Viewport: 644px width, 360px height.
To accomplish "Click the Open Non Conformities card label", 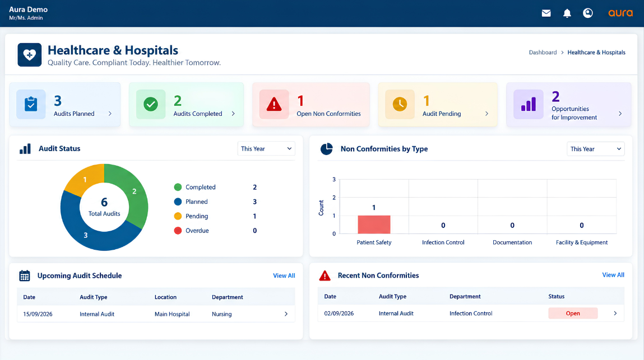I will 328,114.
